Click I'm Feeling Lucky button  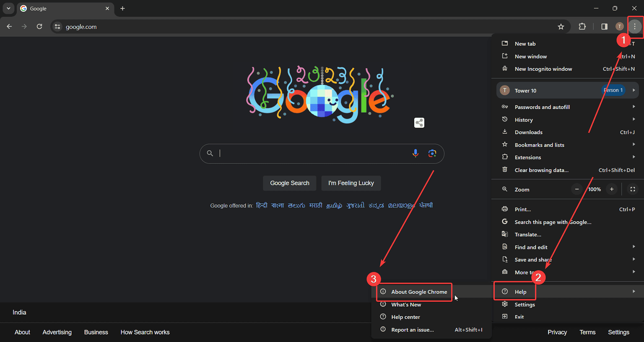pos(351,183)
